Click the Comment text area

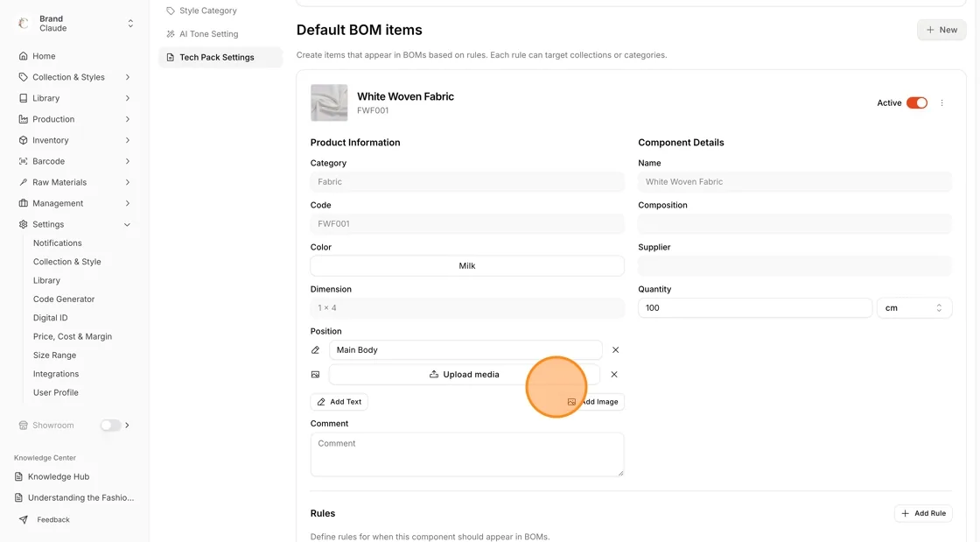click(x=467, y=454)
